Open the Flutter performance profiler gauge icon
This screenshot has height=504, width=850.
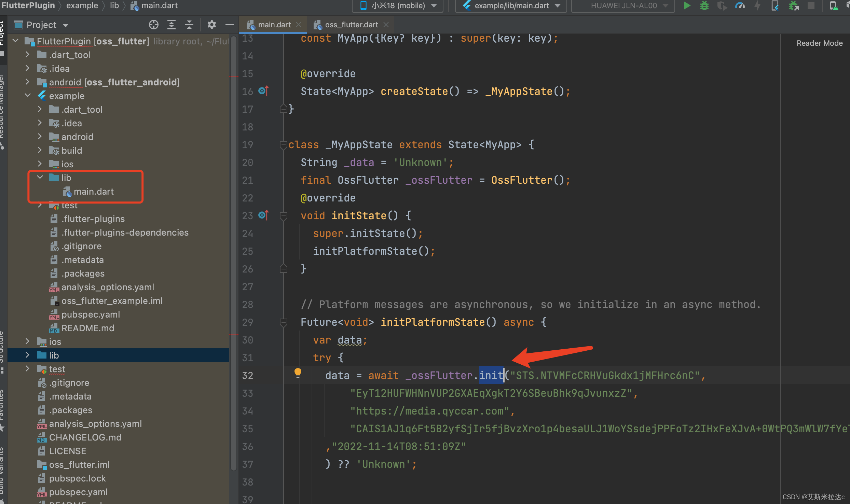(740, 6)
